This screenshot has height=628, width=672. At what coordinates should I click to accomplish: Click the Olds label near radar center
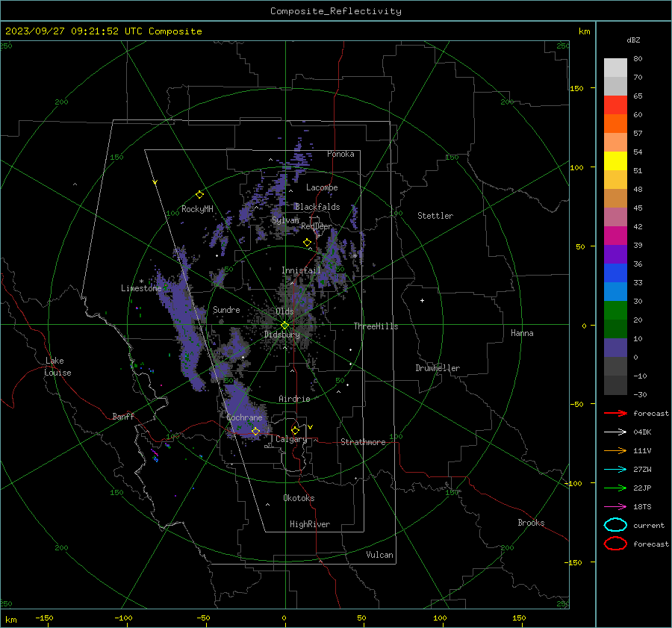pyautogui.click(x=284, y=311)
